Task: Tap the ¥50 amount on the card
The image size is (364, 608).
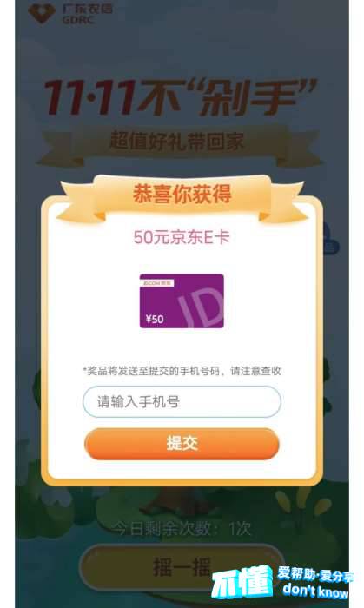Action: coord(155,319)
